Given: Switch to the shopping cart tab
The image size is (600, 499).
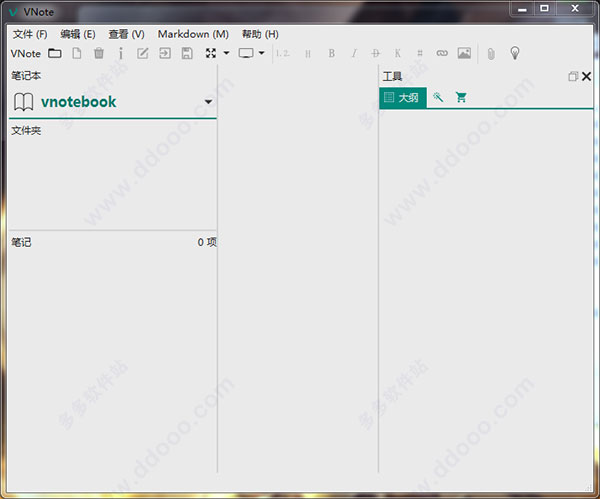Looking at the screenshot, I should (461, 97).
